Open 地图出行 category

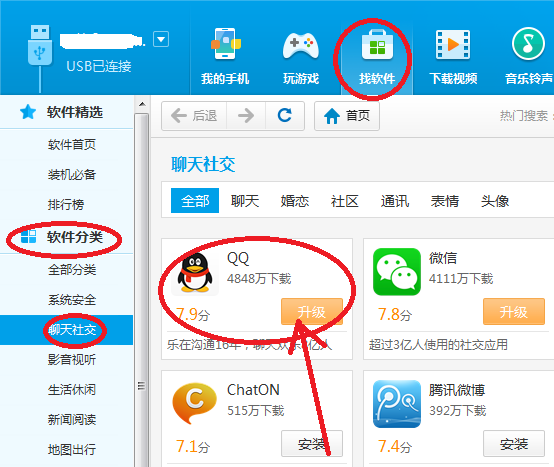pos(72,450)
